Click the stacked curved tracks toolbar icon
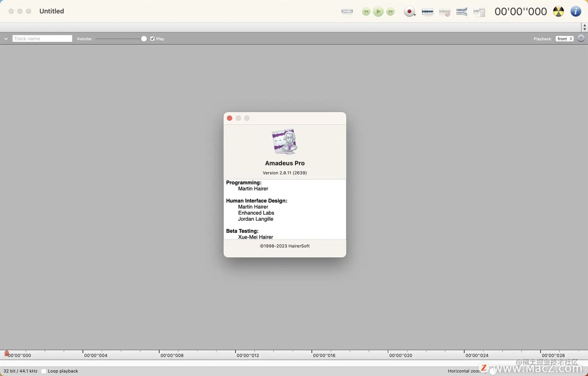Screen dimensions: 588x376 (462, 12)
